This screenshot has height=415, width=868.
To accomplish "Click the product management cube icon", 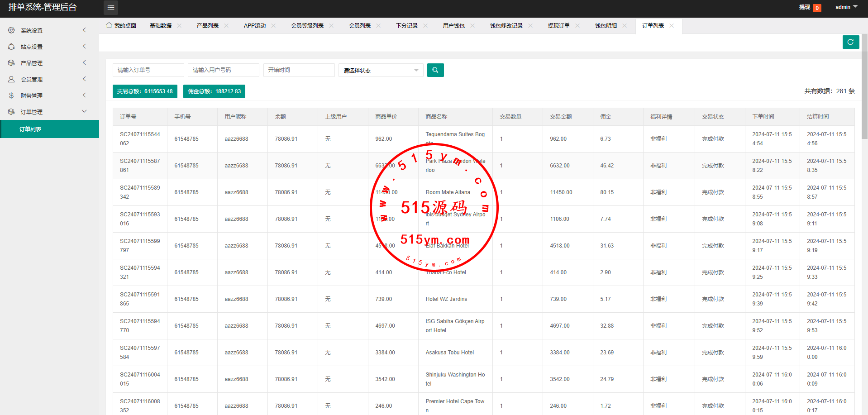I will pos(11,63).
